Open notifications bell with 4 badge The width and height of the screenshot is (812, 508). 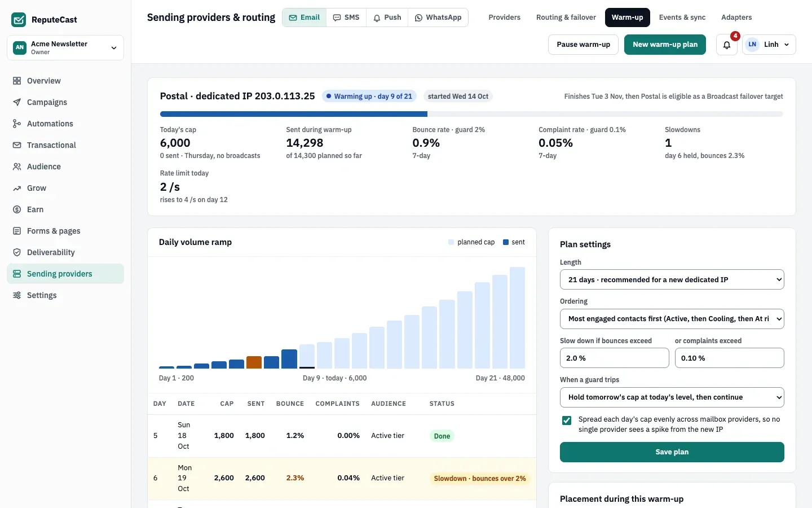tap(727, 45)
